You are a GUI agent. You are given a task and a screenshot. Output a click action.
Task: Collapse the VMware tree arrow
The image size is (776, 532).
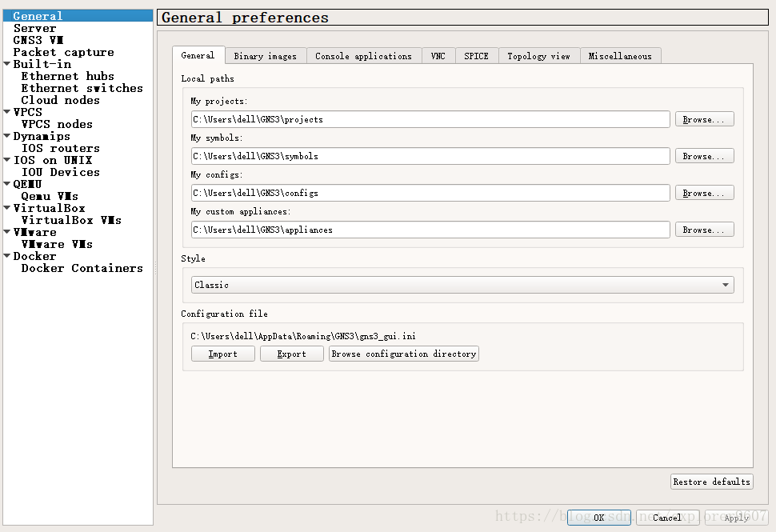click(7, 232)
